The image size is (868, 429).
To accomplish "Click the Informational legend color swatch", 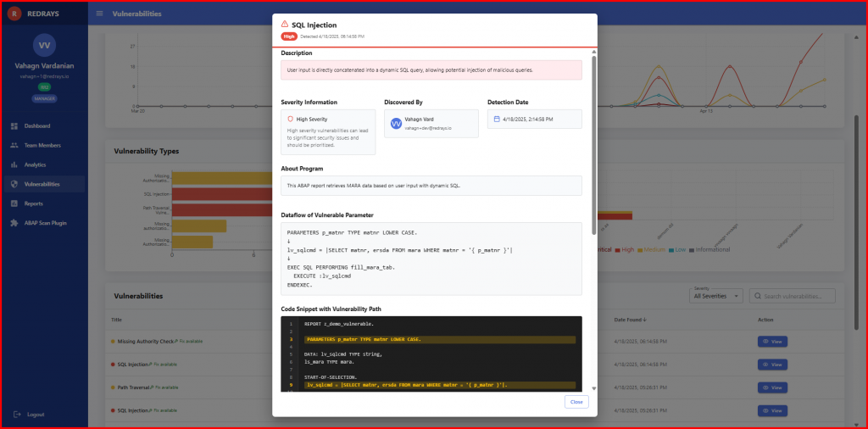I will (x=693, y=249).
